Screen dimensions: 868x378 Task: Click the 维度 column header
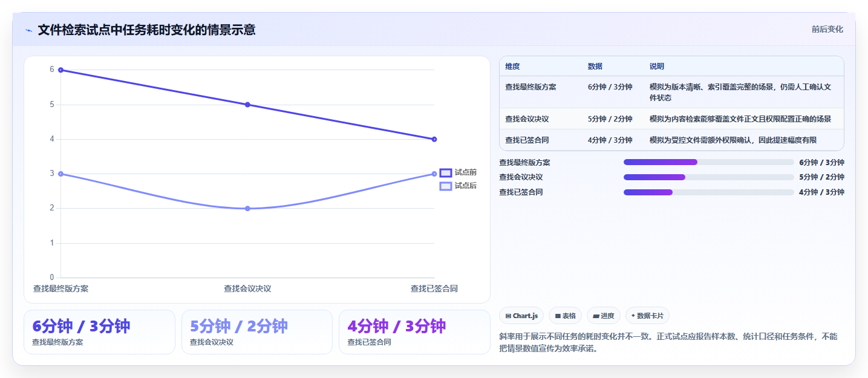click(512, 67)
